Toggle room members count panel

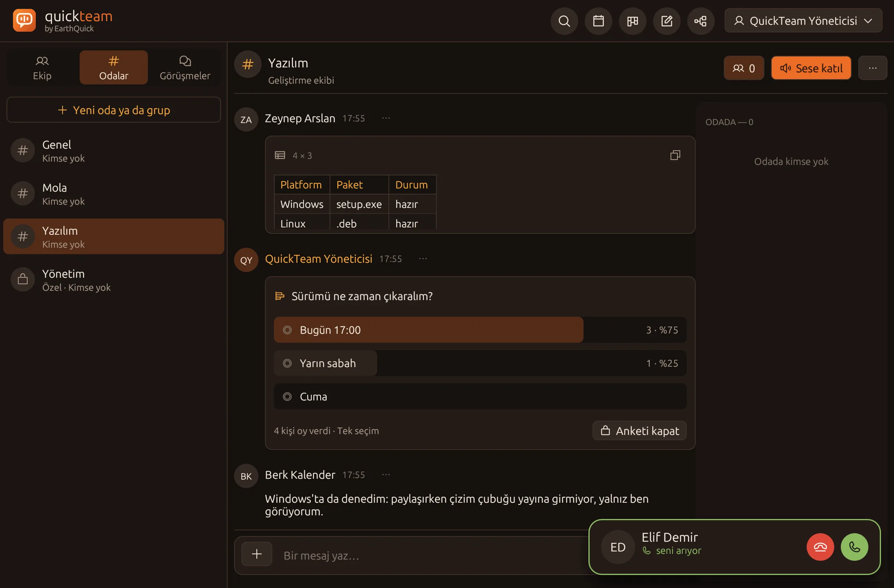coord(744,68)
